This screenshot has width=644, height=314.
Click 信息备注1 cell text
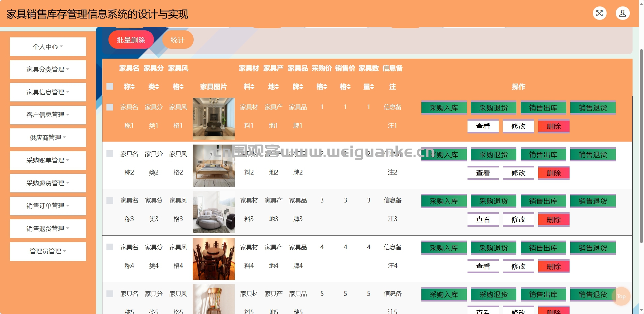coord(392,116)
